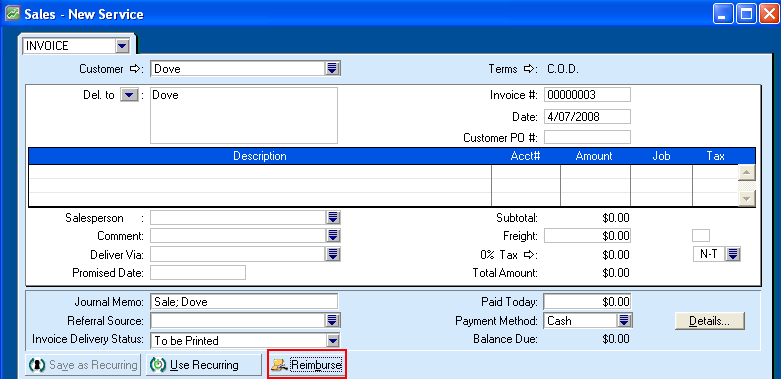Click the Sales window title bar icon
Screen dimensions: 781x379
(x=12, y=13)
